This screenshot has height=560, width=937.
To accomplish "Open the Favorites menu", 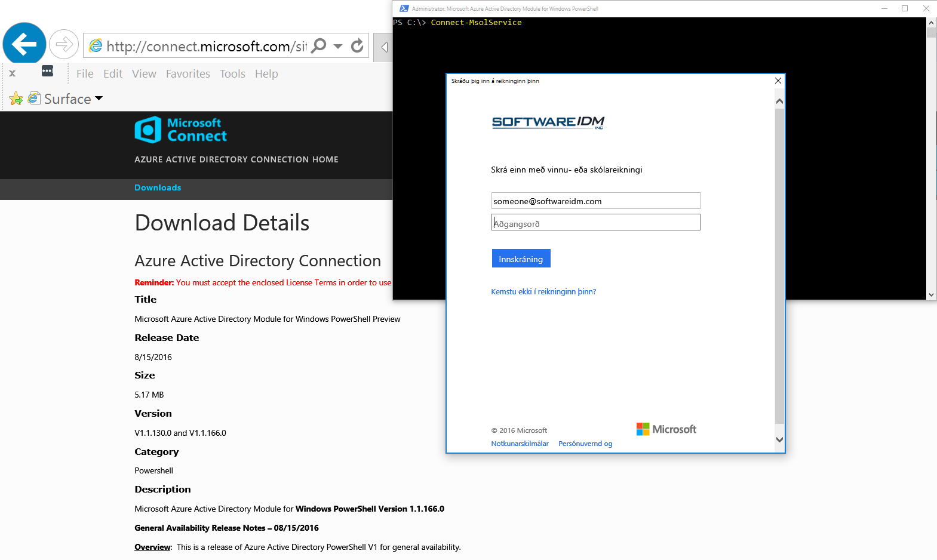I will [x=188, y=73].
